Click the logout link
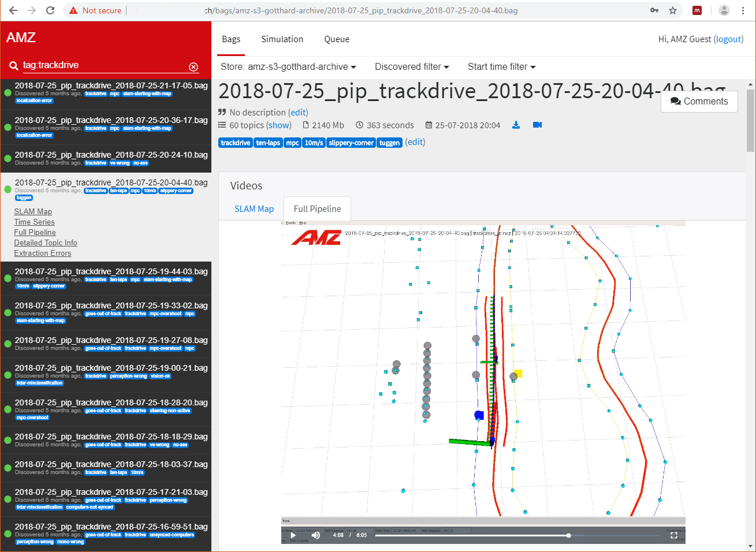The image size is (756, 552). (728, 39)
